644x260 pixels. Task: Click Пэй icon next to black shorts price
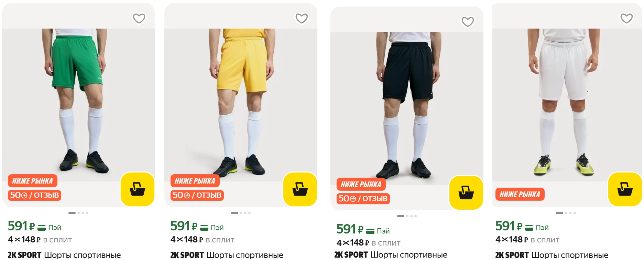coord(370,231)
